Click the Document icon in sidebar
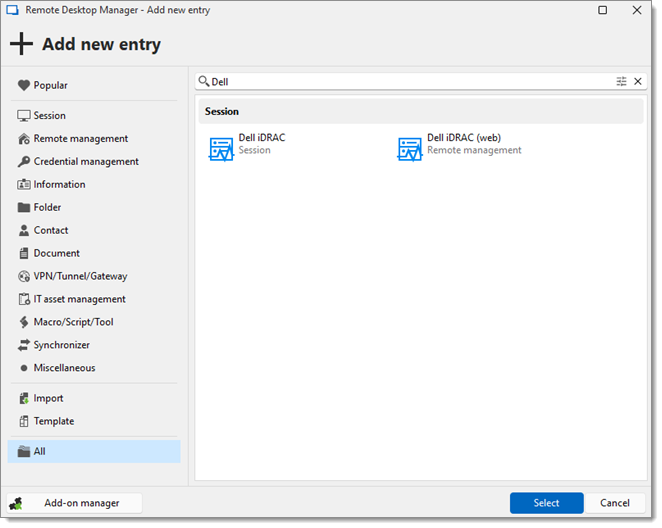 [x=24, y=253]
